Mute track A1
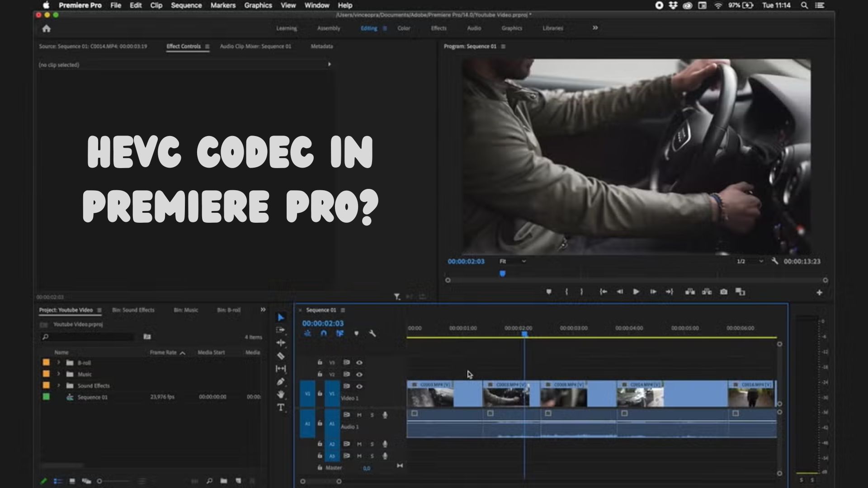868x488 pixels. [x=359, y=415]
